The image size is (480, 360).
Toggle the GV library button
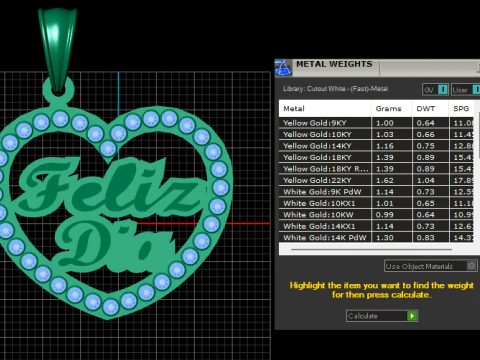435,90
